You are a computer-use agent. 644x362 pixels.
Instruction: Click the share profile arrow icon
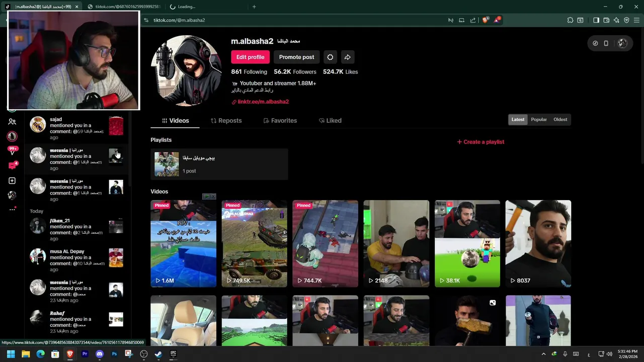pos(347,57)
